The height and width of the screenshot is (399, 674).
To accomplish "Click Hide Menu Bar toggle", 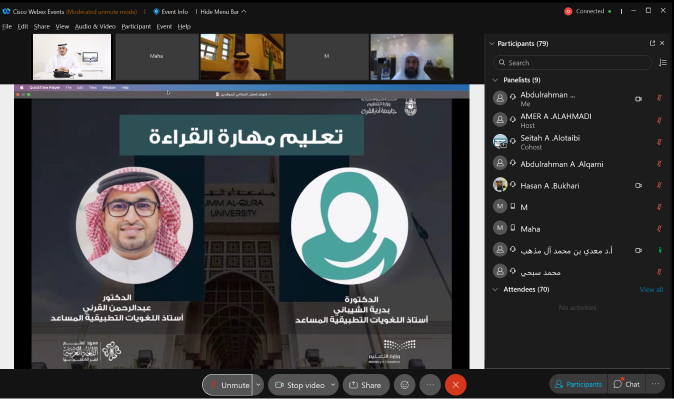I will [x=223, y=12].
